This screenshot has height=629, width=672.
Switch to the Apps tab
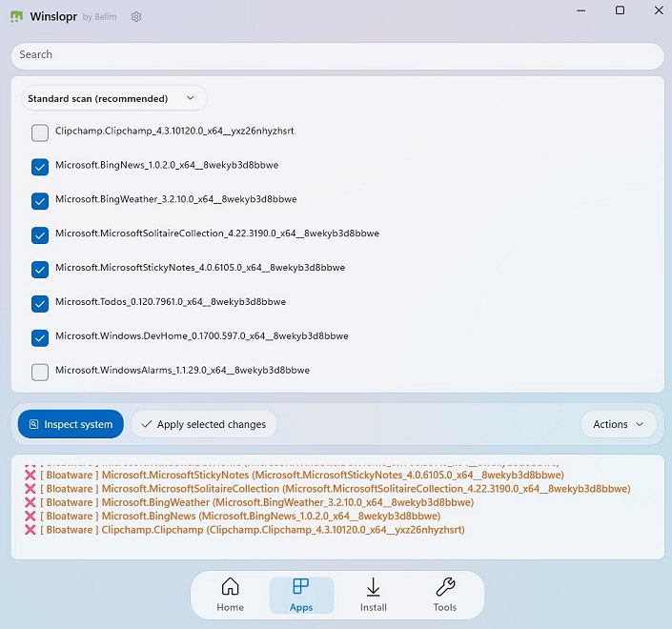(301, 595)
